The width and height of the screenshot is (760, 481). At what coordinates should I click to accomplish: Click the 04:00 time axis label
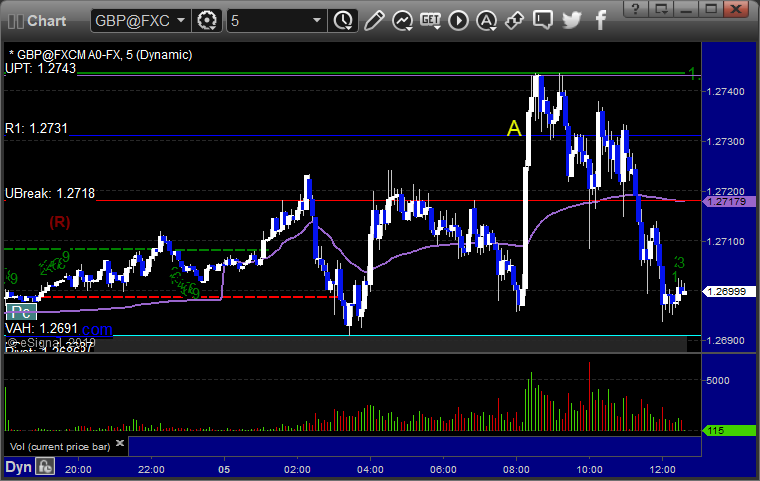(370, 469)
